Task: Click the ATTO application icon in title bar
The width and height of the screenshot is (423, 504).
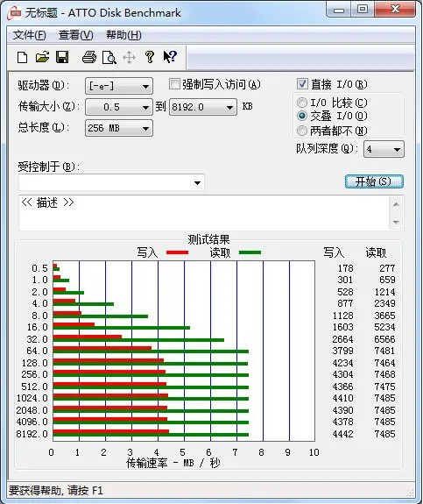Action: [x=16, y=13]
